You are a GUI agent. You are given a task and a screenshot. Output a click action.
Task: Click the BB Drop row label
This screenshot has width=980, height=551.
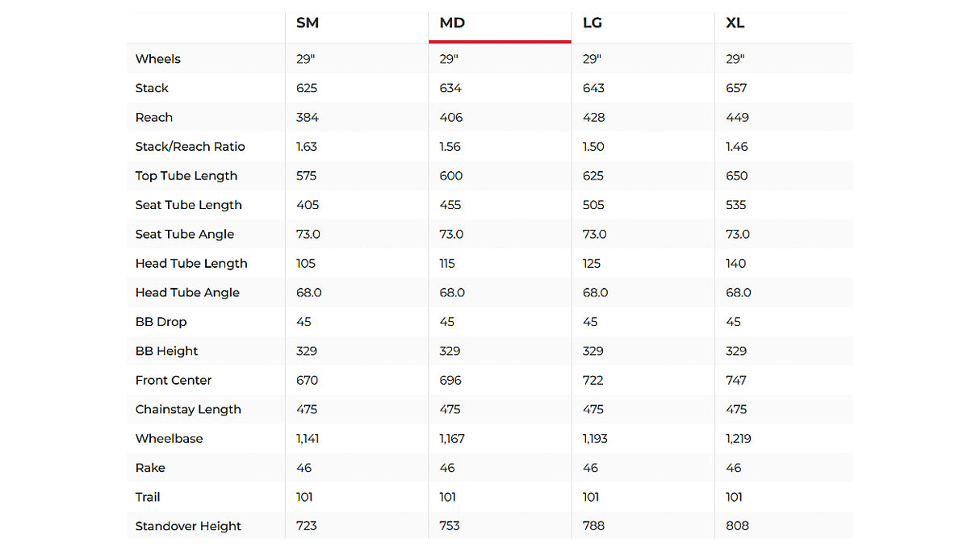coord(161,322)
